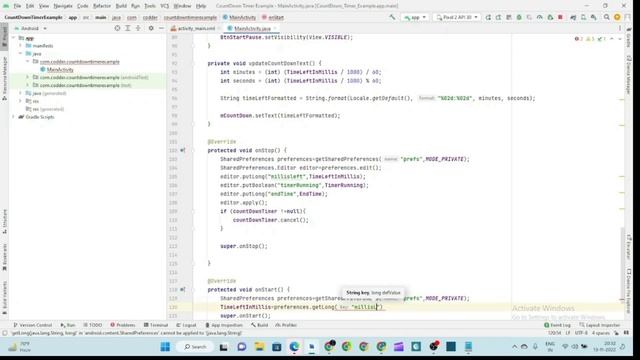Click the Windows Start button
Image resolution: width=640 pixels, height=360 pixels.
tap(165, 347)
